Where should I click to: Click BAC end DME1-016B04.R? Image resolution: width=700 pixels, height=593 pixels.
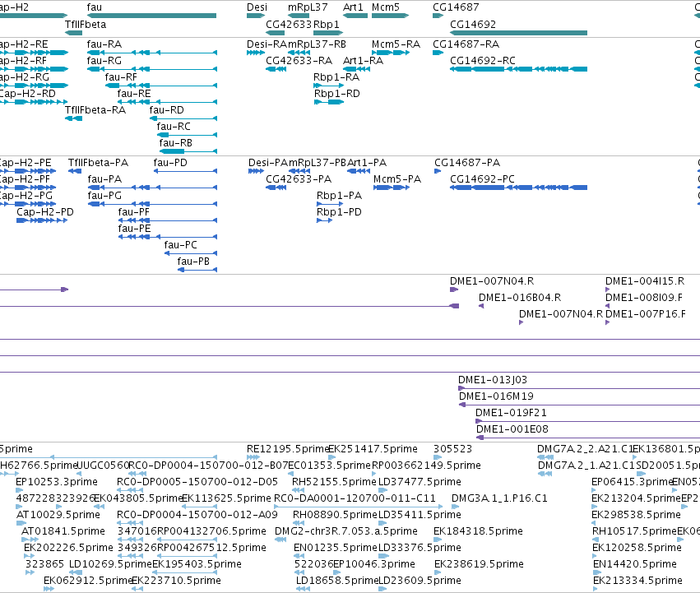coord(520,298)
